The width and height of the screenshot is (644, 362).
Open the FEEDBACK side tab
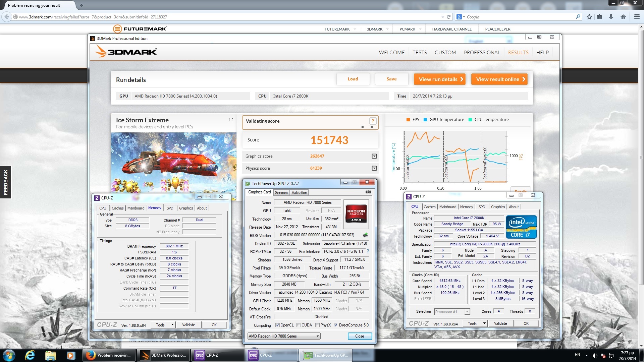(x=6, y=182)
